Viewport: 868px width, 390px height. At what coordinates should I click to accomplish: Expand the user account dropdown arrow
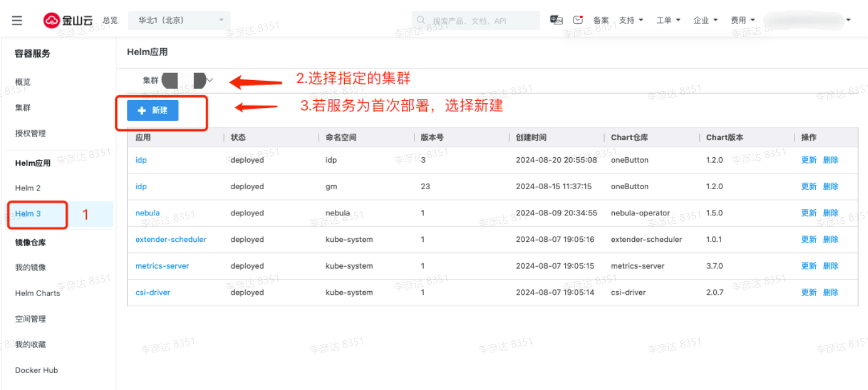(x=848, y=20)
